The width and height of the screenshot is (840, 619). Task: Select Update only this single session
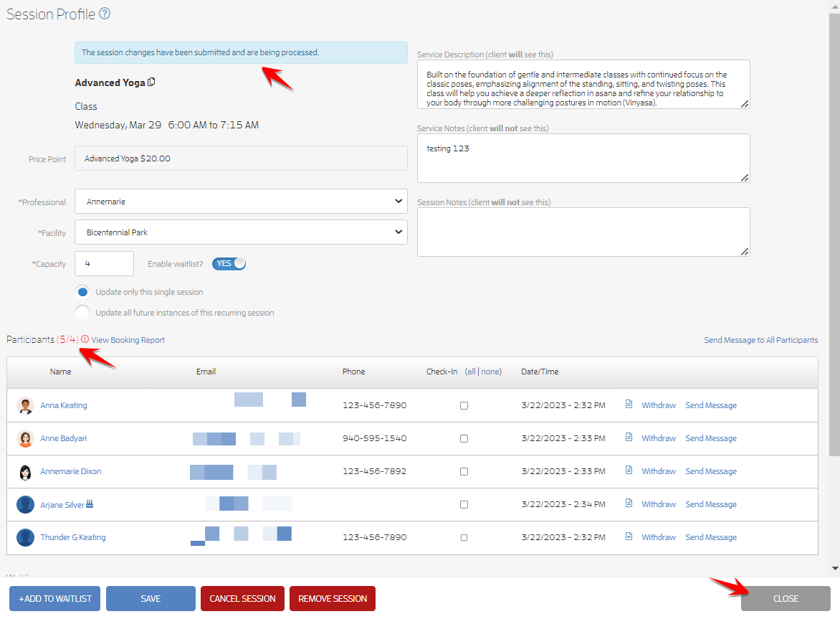pos(82,292)
